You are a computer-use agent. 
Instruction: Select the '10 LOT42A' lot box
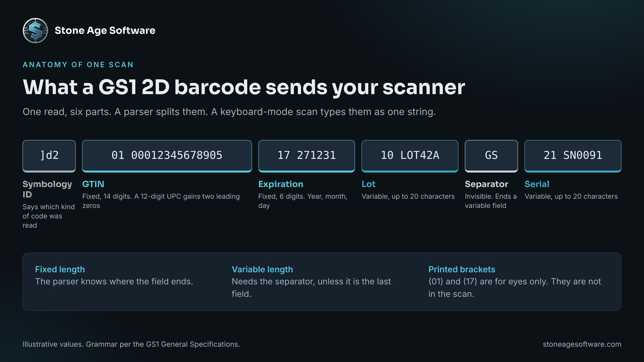tap(410, 156)
